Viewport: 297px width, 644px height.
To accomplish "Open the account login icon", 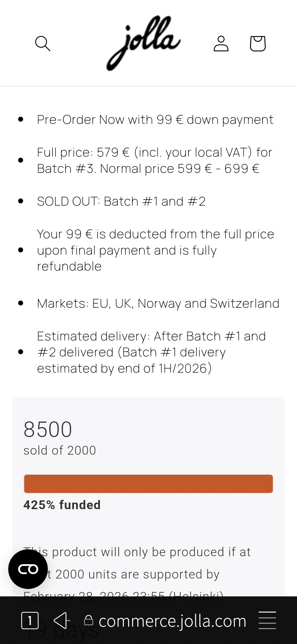I will tap(221, 43).
